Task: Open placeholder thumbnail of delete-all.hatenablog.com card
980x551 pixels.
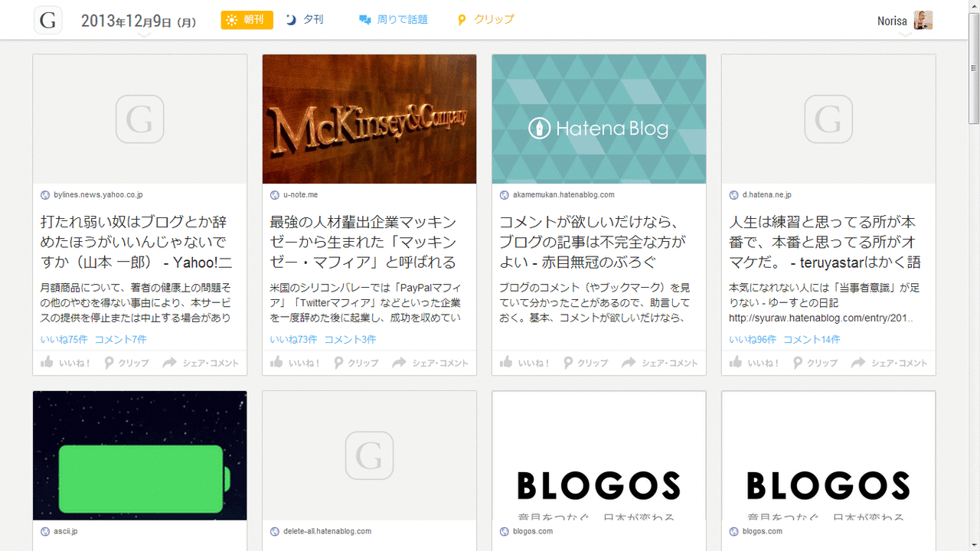Action: pyautogui.click(x=369, y=455)
